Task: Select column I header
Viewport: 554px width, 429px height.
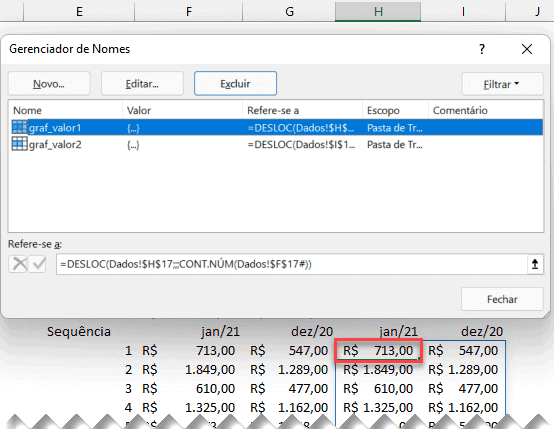Action: pyautogui.click(x=463, y=11)
